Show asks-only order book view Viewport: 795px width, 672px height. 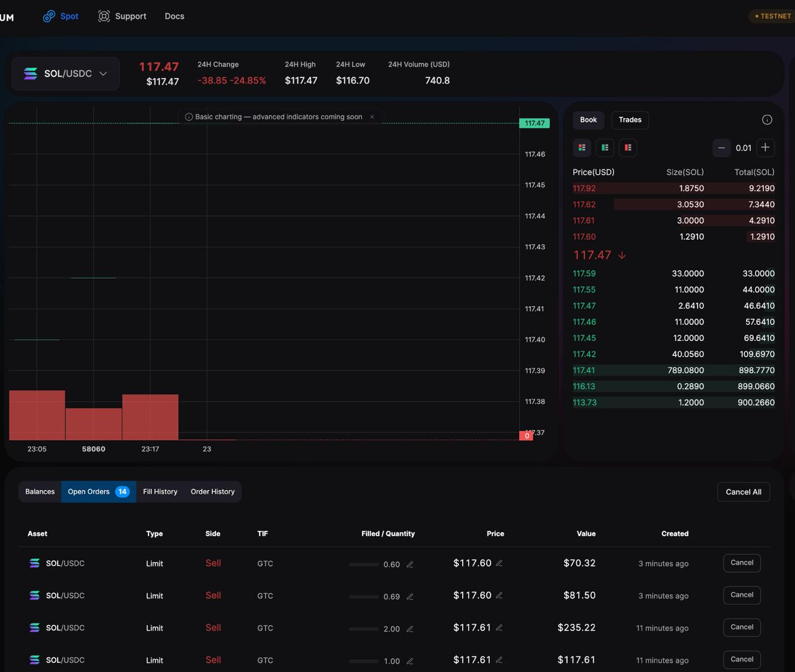click(628, 148)
